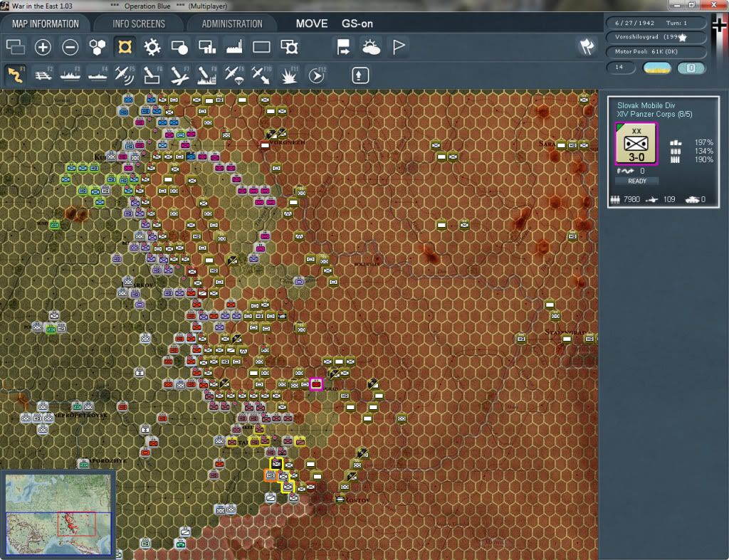Click the flag-with-arrow icon

(x=343, y=47)
